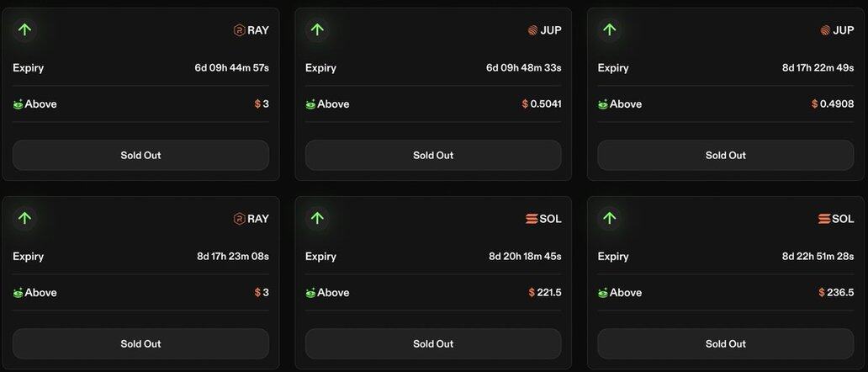
Task: Click the JUP token logo on the $0.5041 card
Action: click(532, 30)
